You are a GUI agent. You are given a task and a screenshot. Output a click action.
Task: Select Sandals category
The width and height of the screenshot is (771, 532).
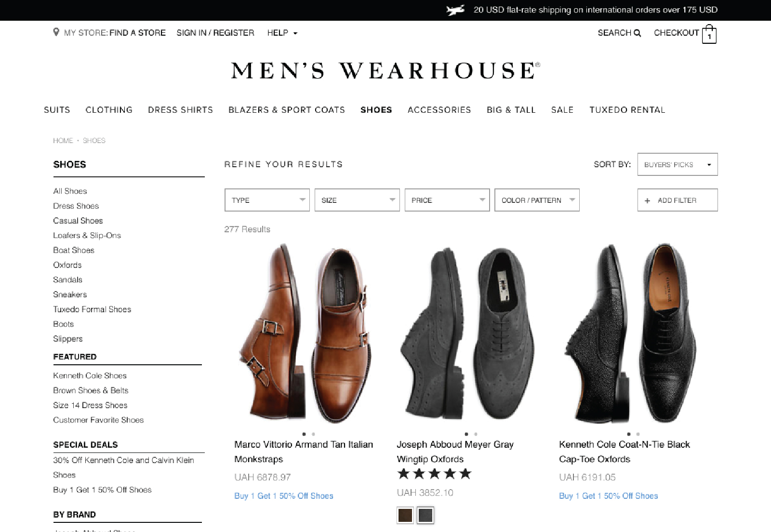pos(68,280)
